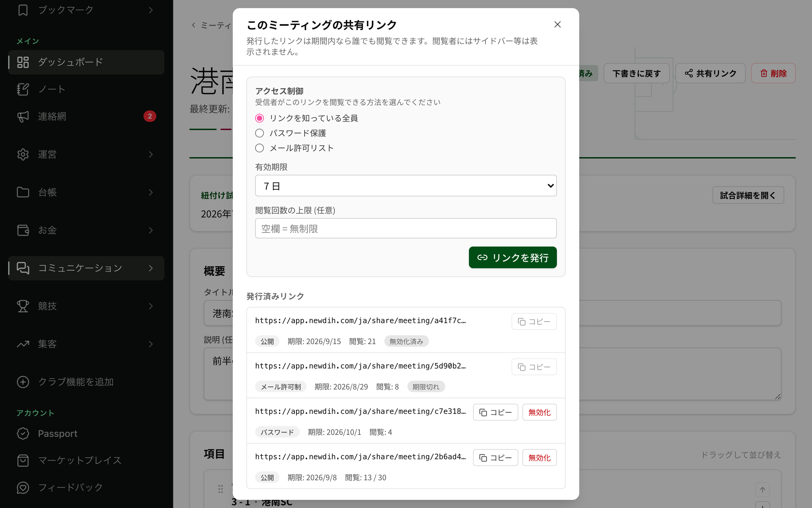Viewport: 812px width, 508px height.
Task: Click the マーケットプレイス shopping bag icon
Action: point(23,461)
